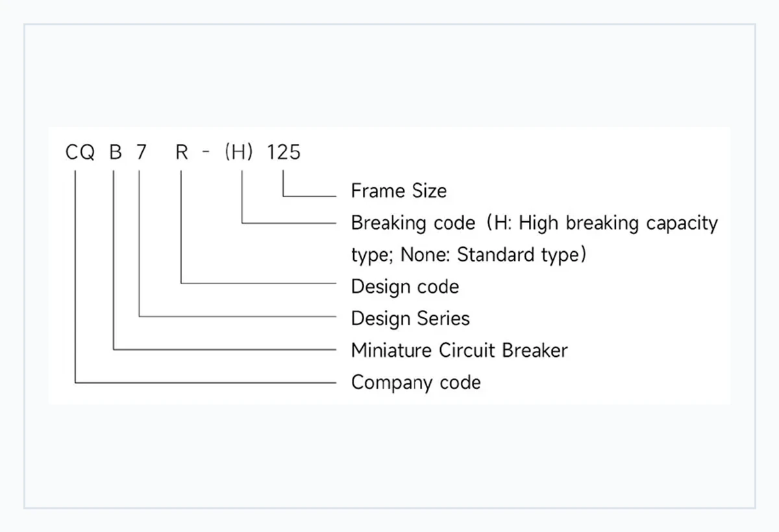This screenshot has width=779, height=532.
Task: Select the letter 'B' in the model code
Action: [116, 152]
